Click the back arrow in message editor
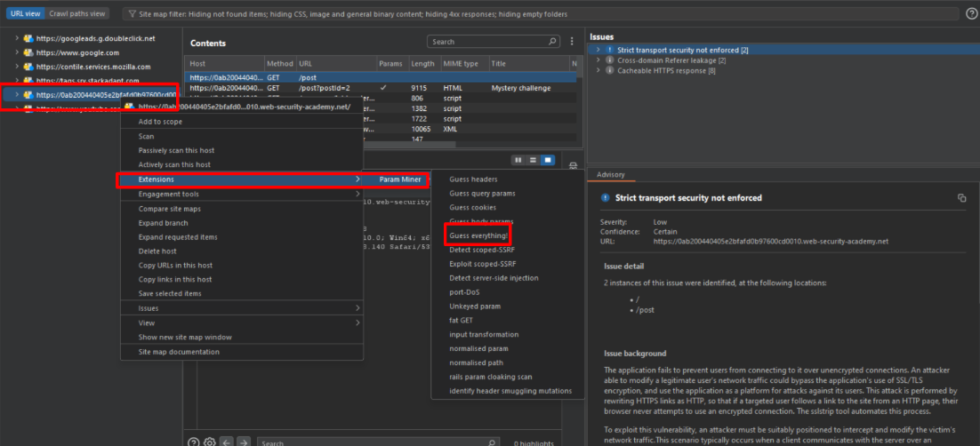The height and width of the screenshot is (446, 980). (x=226, y=442)
